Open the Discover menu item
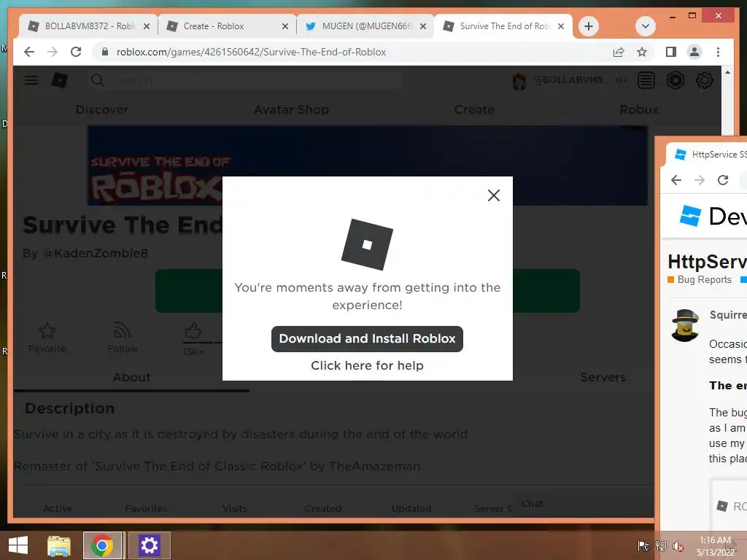The width and height of the screenshot is (747, 560). point(102,109)
